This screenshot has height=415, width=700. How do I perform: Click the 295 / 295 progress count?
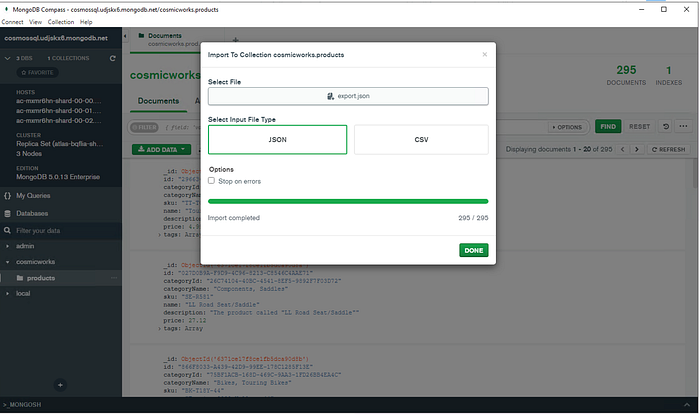point(473,218)
